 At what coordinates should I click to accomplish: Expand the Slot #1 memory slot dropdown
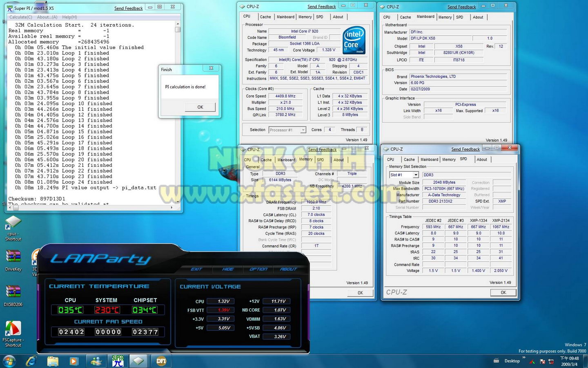pos(416,175)
